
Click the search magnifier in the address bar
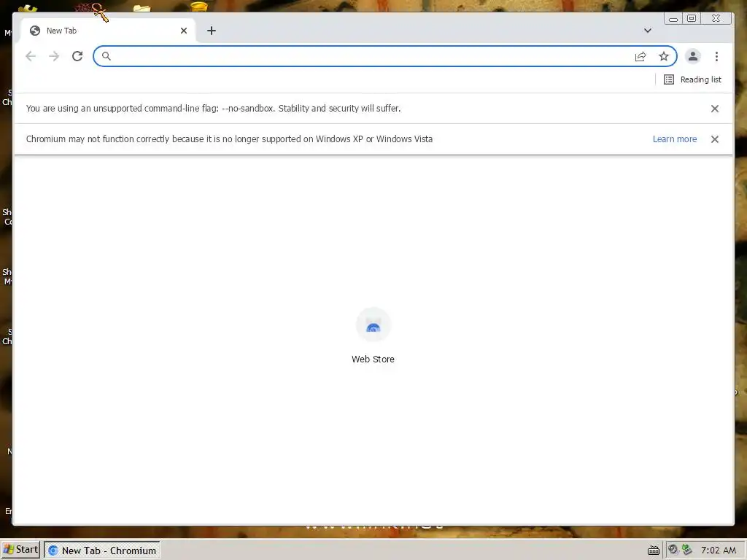click(x=107, y=56)
